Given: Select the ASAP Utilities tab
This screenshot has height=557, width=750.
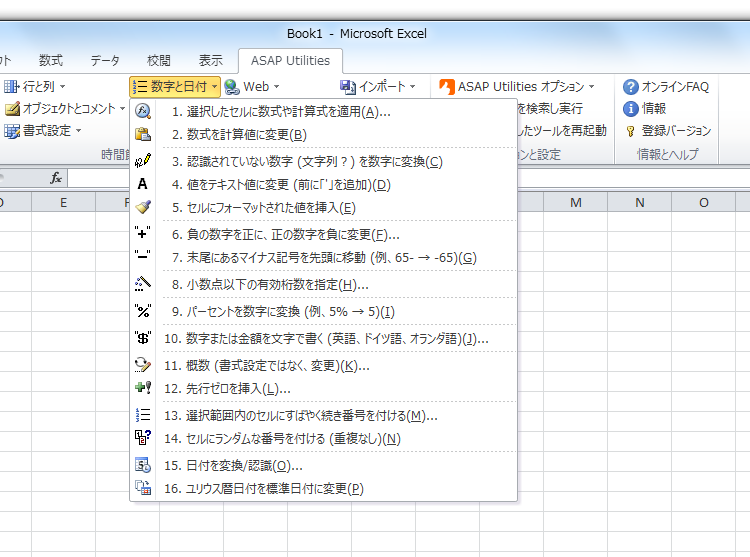Looking at the screenshot, I should point(290,61).
